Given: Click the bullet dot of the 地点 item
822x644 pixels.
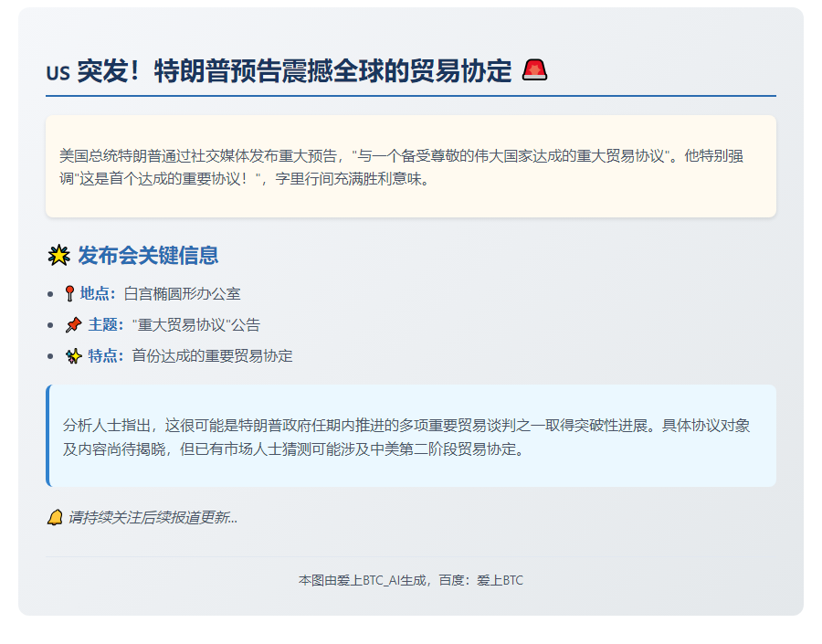Looking at the screenshot, I should 49,294.
